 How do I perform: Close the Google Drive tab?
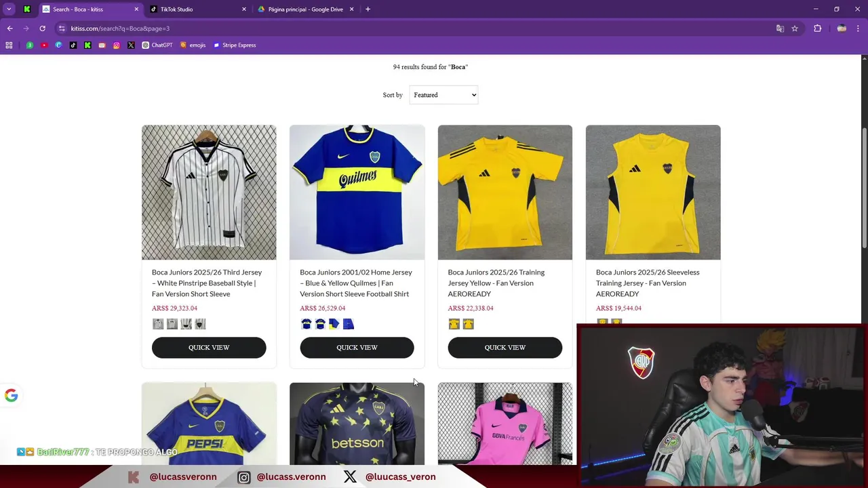[x=351, y=9]
